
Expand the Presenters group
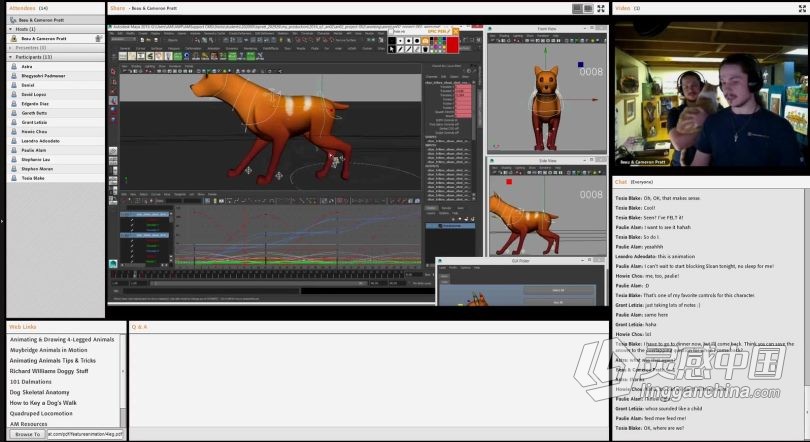click(x=10, y=48)
